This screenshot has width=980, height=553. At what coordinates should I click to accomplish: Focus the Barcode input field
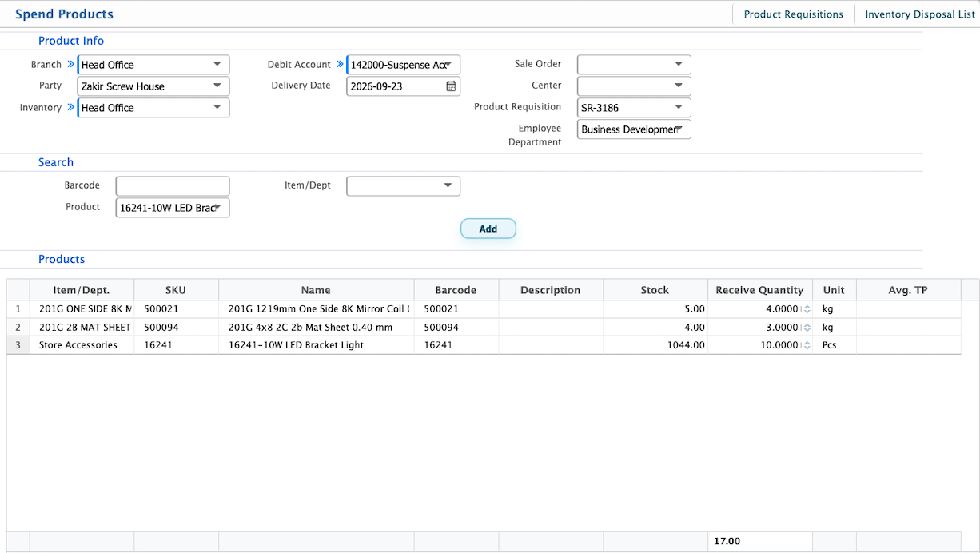tap(173, 186)
